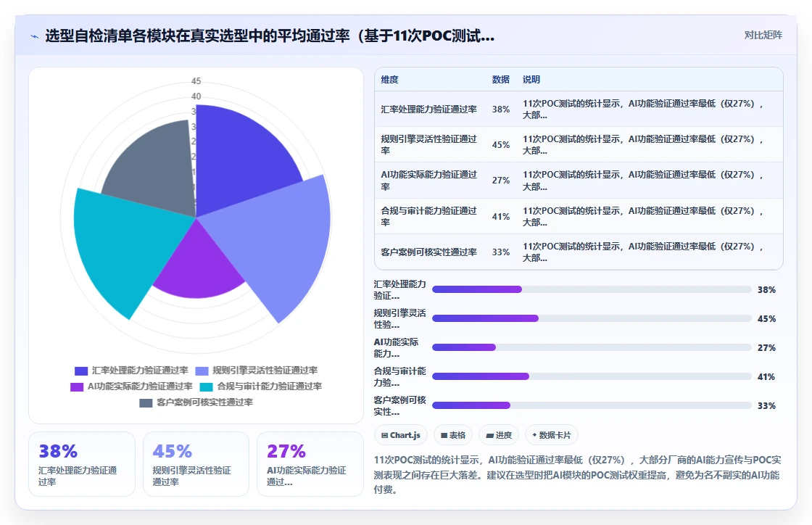Click the 33% table data cell

click(x=501, y=252)
